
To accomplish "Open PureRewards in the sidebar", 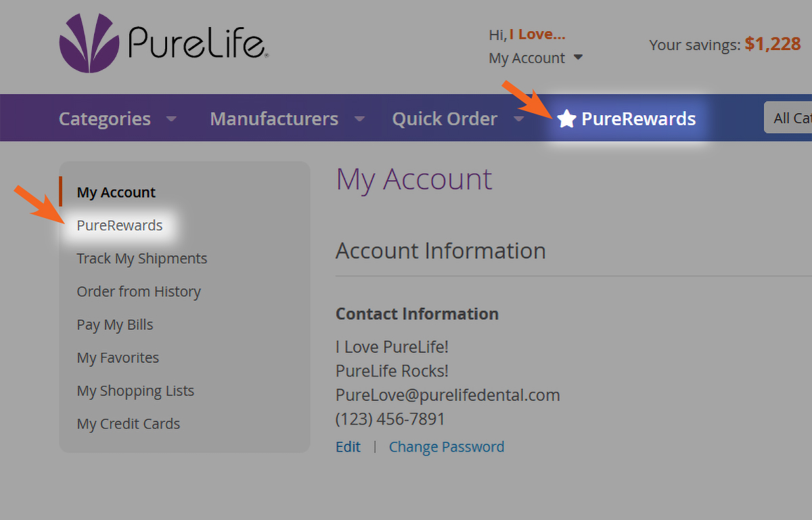I will [120, 225].
